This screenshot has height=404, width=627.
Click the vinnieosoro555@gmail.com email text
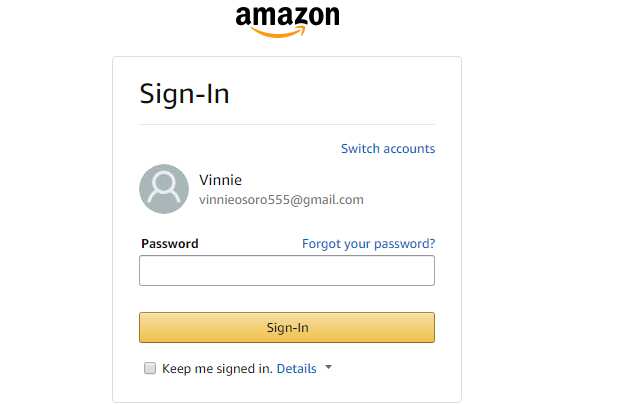pos(282,200)
